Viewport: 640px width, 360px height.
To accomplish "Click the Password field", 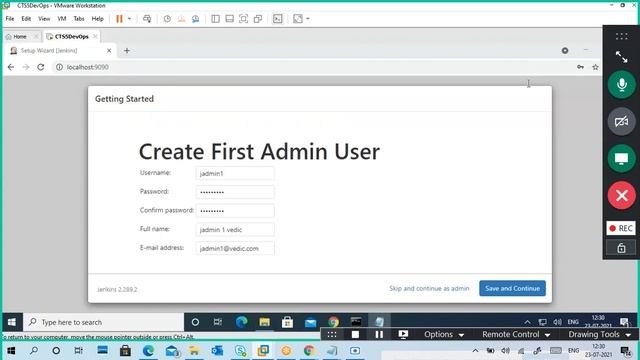I will (235, 192).
